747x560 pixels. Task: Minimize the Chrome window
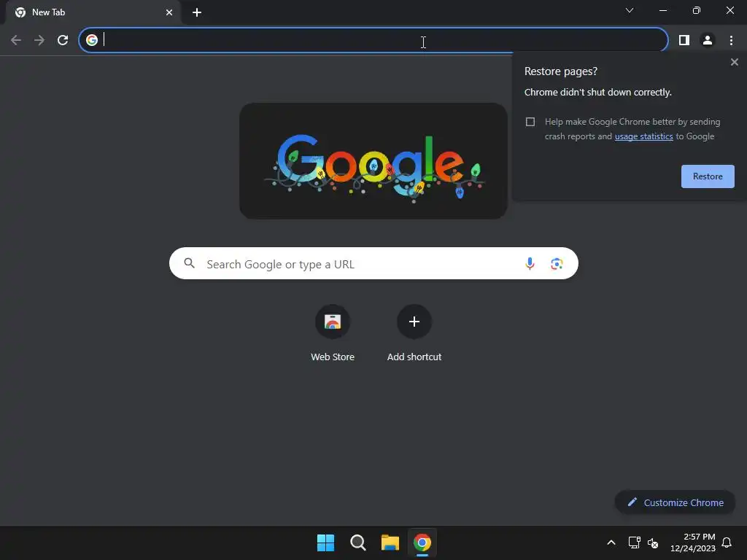[x=663, y=10]
